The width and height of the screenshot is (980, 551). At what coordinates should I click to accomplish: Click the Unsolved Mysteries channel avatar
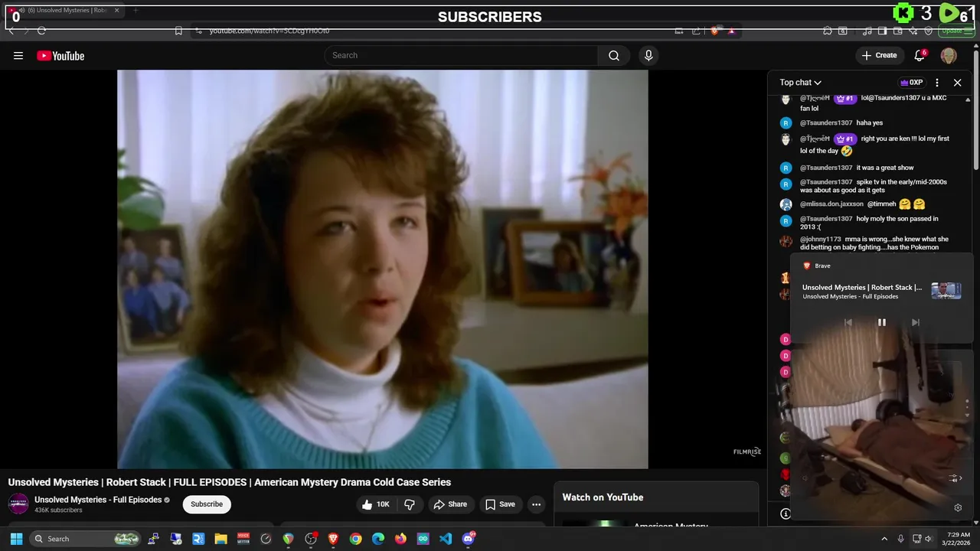[x=18, y=504]
